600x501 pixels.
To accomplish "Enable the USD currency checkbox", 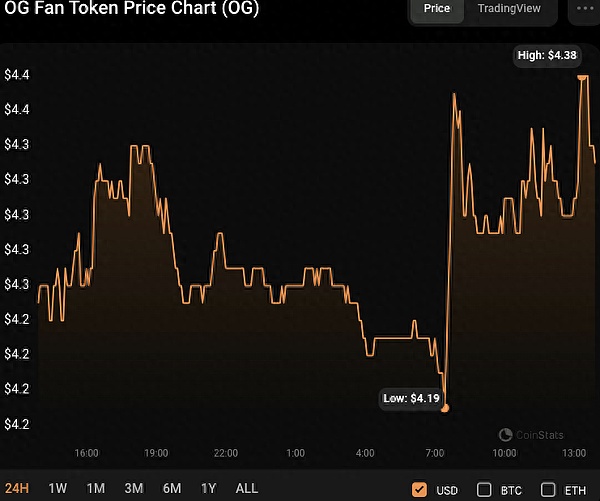I will click(420, 489).
